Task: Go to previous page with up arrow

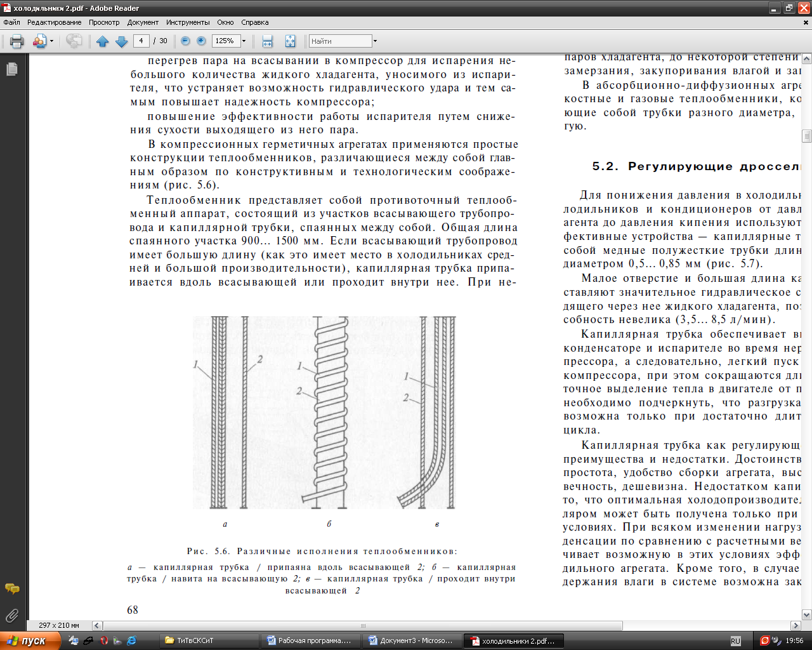Action: tap(103, 41)
